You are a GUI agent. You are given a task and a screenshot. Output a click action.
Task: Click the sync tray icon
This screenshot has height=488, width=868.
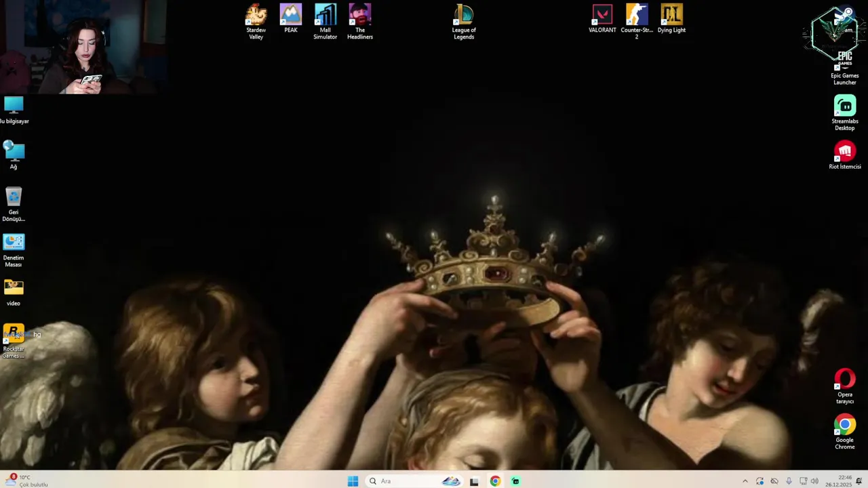pyautogui.click(x=759, y=481)
